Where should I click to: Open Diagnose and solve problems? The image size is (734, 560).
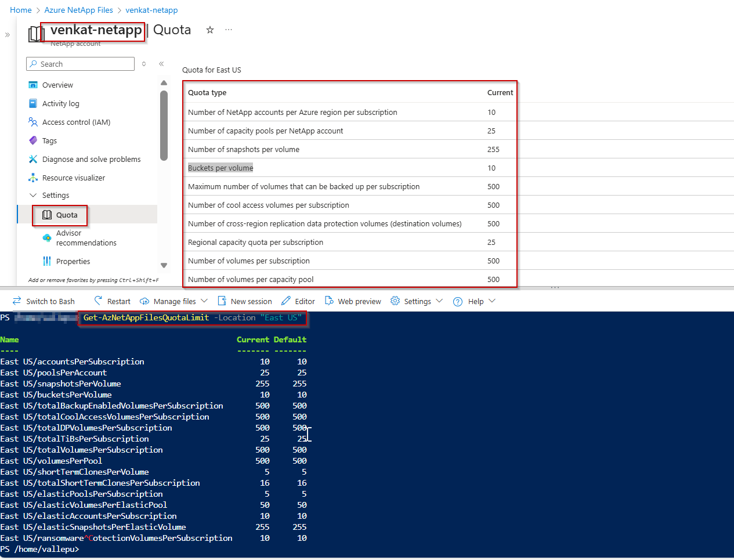pyautogui.click(x=91, y=159)
